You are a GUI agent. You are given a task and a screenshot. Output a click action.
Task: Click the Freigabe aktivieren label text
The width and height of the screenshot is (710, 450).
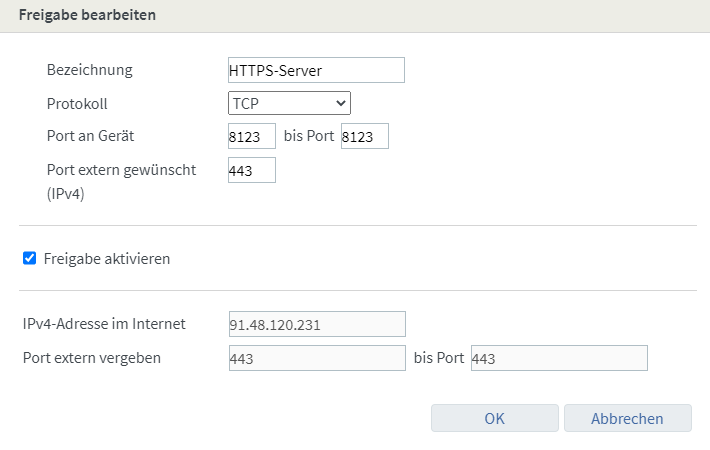coord(107,258)
